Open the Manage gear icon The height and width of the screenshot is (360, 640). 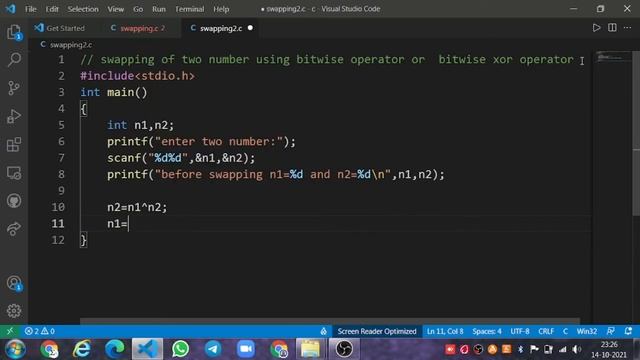pos(14,311)
